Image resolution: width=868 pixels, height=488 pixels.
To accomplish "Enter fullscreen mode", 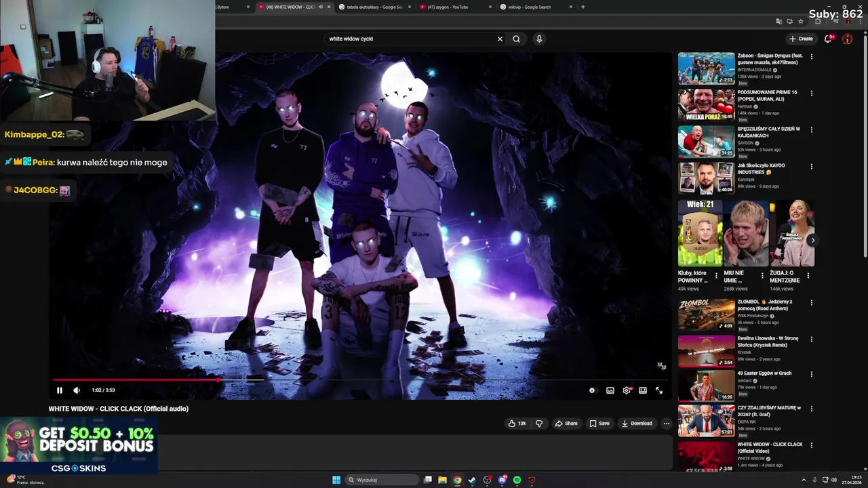I will point(659,390).
